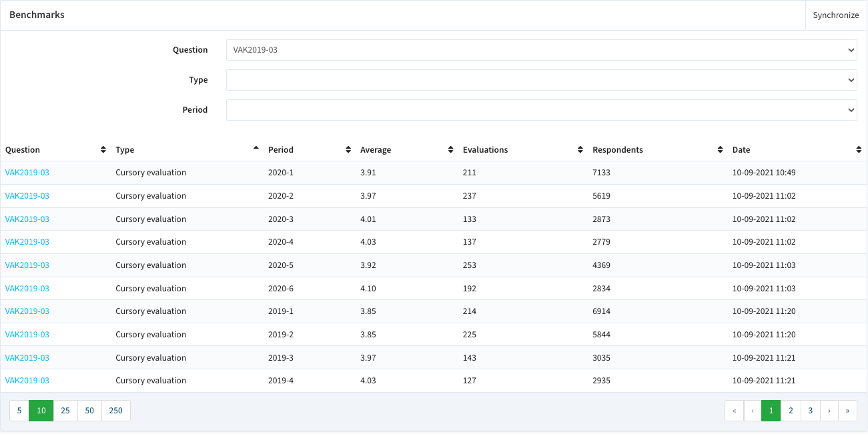Select evaluations value 253

click(x=470, y=265)
